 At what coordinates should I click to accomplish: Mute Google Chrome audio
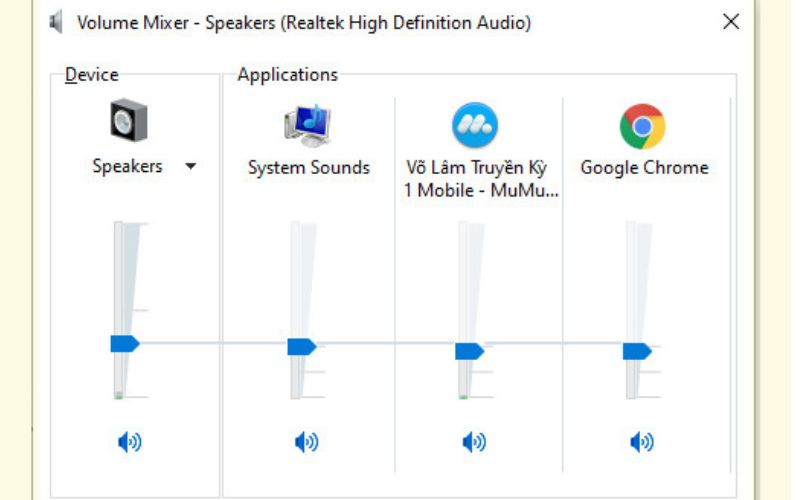click(641, 441)
